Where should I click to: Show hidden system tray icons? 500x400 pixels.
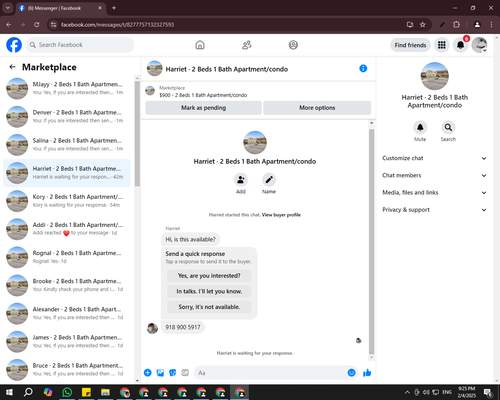[407, 392]
